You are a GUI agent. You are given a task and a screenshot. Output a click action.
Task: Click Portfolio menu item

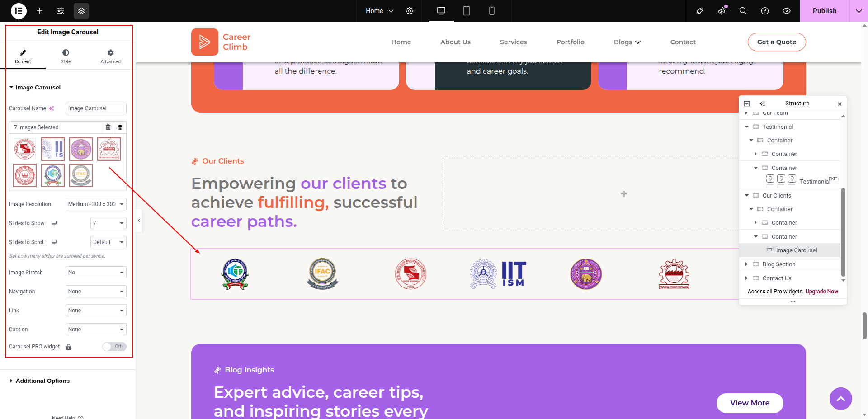(x=570, y=42)
